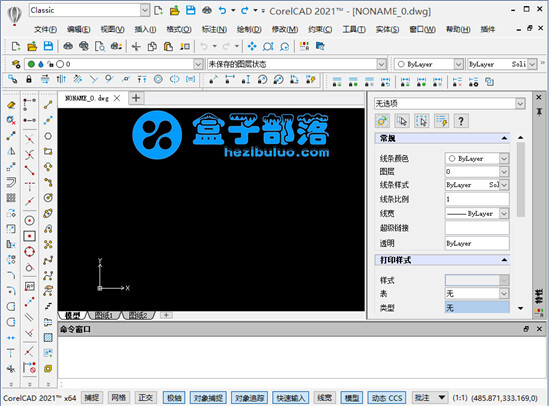Add a new sheet with small plus

[x=166, y=315]
